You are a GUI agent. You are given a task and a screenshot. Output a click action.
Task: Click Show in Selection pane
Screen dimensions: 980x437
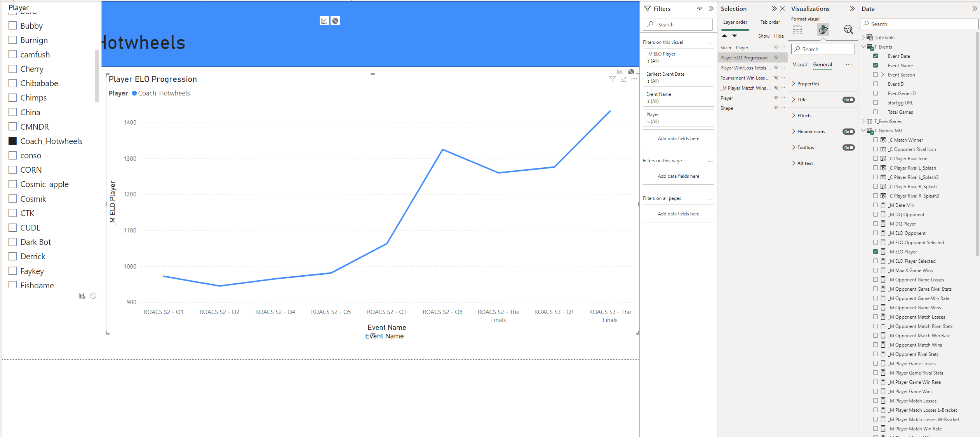tap(764, 36)
